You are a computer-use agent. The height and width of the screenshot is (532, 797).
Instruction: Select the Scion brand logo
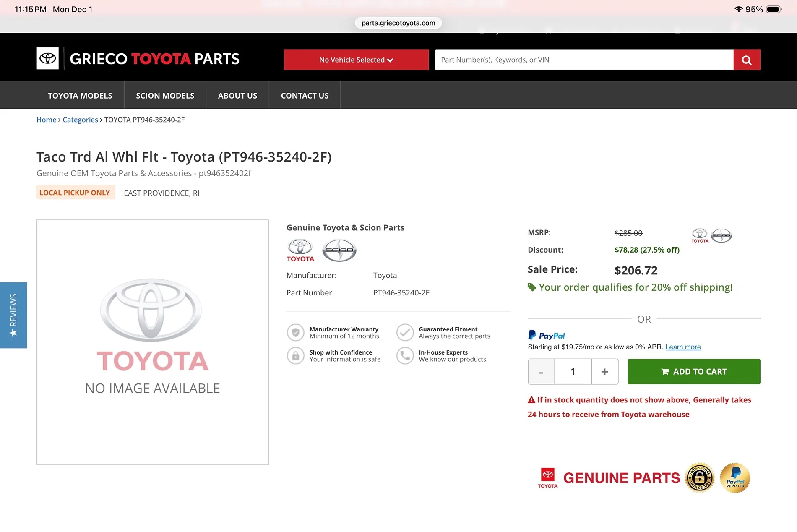339,250
